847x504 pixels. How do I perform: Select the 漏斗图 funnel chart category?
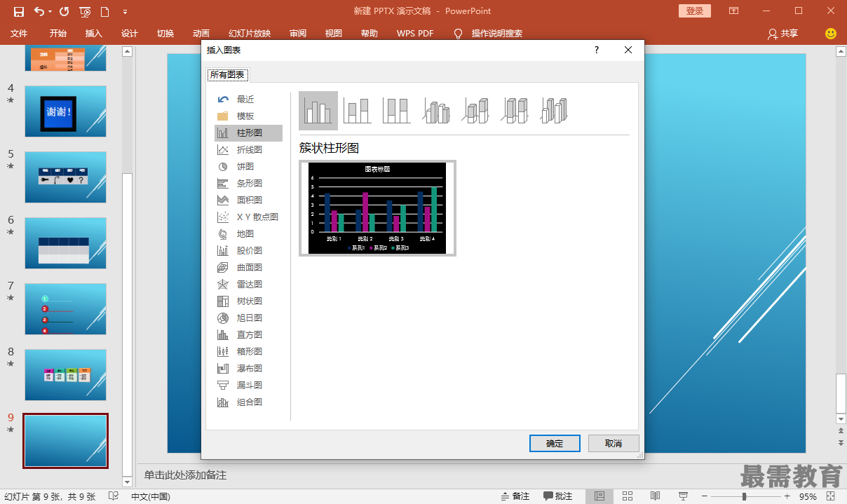248,386
